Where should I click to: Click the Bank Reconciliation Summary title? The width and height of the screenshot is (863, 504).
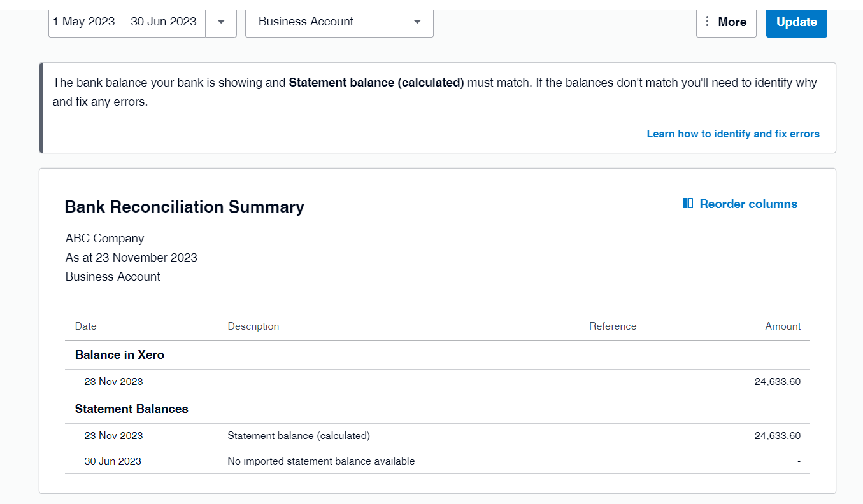click(185, 207)
